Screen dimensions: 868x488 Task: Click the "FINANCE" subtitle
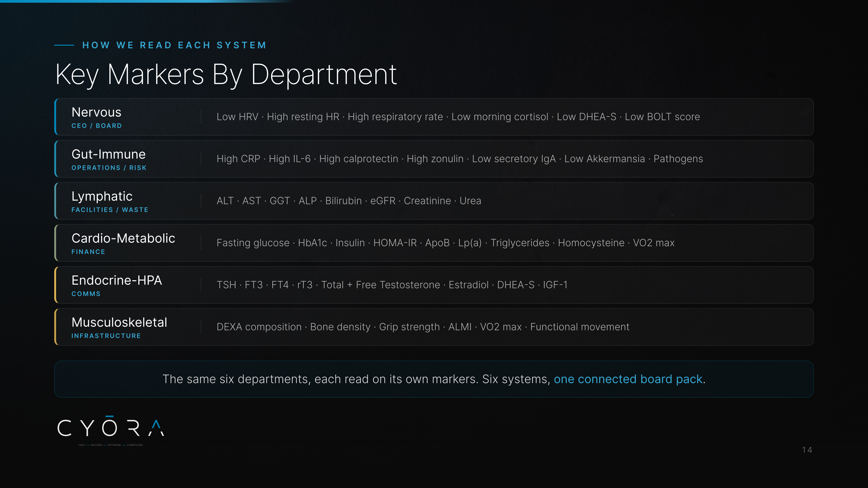point(88,252)
